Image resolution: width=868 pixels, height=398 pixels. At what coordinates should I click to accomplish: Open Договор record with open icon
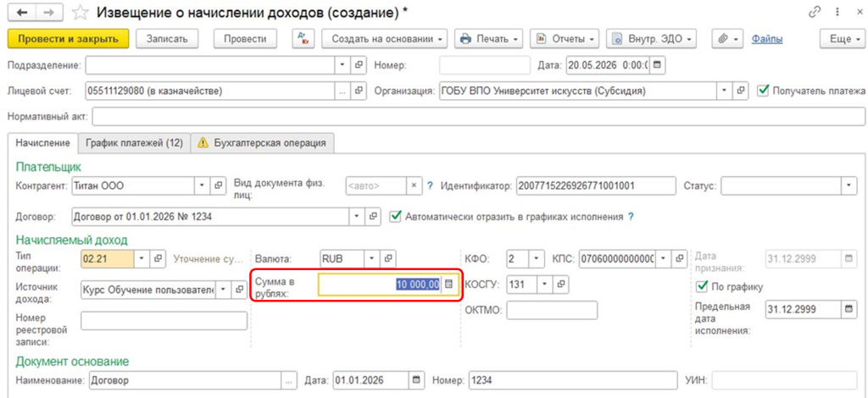[373, 218]
